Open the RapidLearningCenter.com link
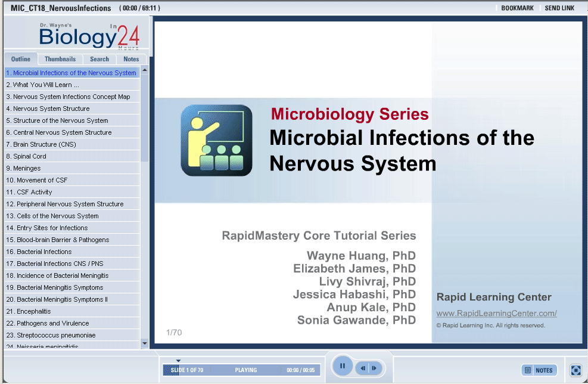The width and height of the screenshot is (588, 384). [x=496, y=314]
